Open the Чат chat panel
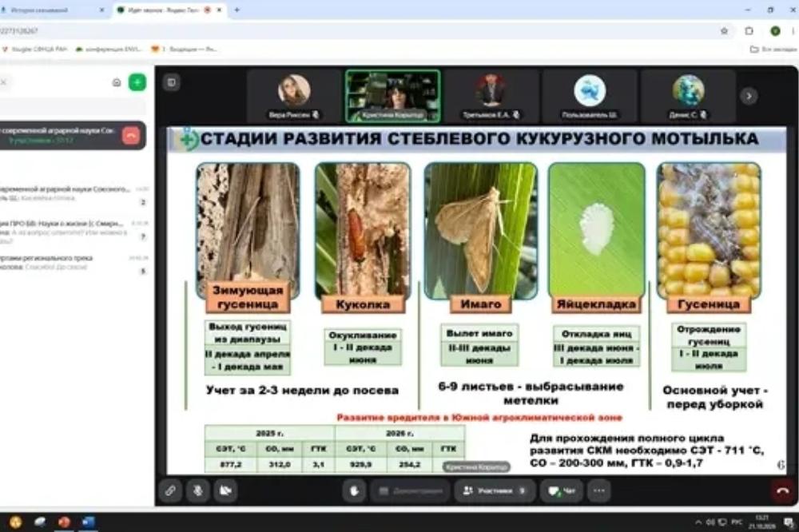This screenshot has height=532, width=799. [x=562, y=490]
